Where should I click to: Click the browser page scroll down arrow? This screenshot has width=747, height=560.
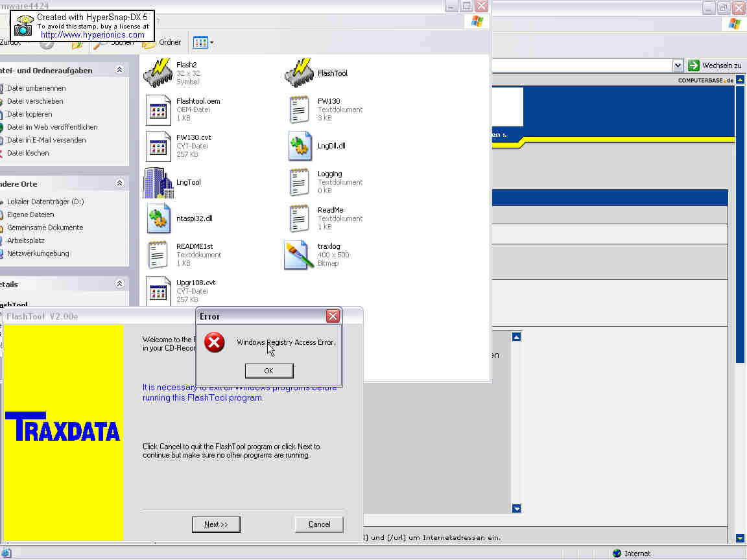(x=740, y=538)
